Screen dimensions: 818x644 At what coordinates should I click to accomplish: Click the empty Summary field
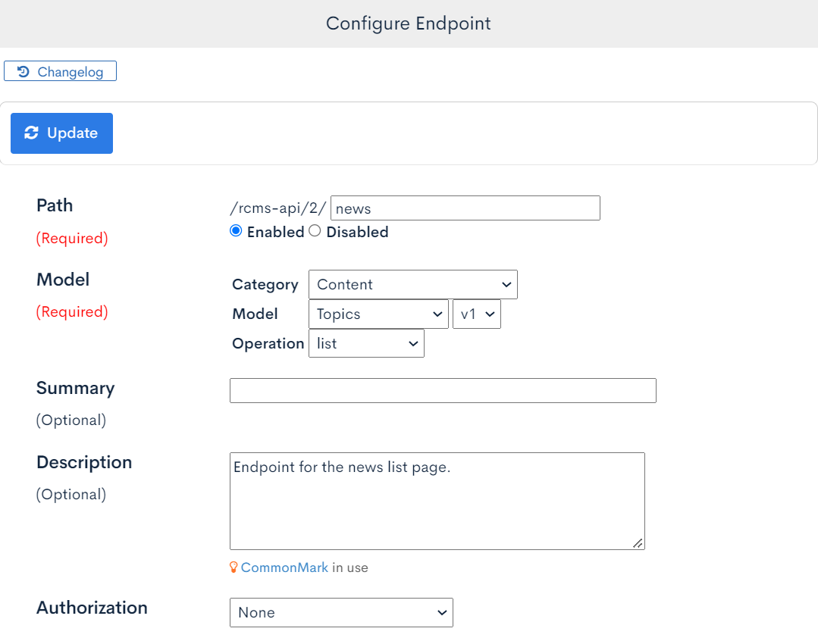click(x=443, y=390)
